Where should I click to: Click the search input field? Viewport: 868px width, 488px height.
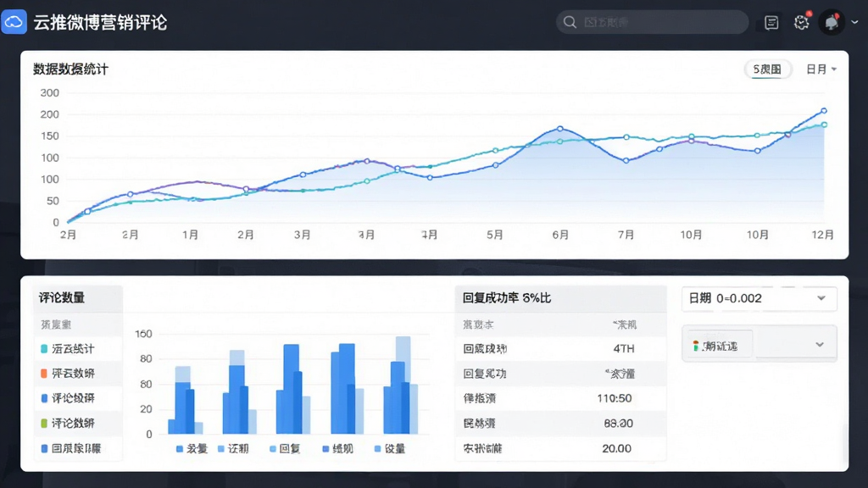(653, 22)
